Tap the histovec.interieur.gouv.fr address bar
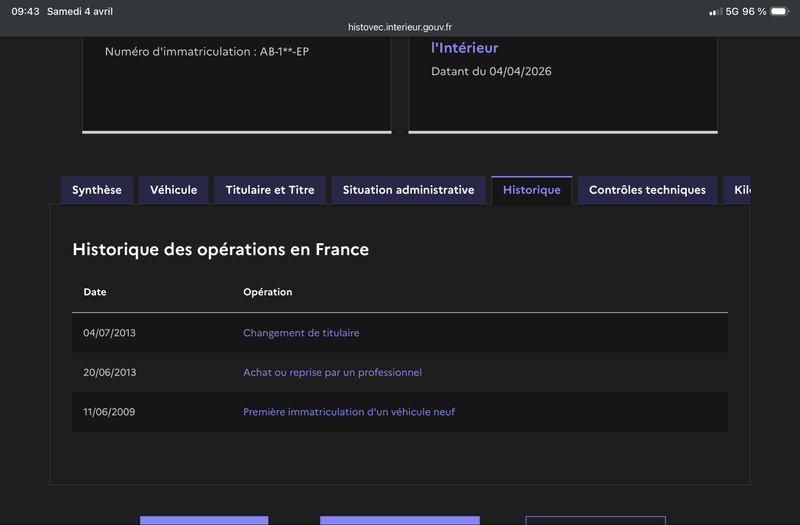 click(x=400, y=27)
